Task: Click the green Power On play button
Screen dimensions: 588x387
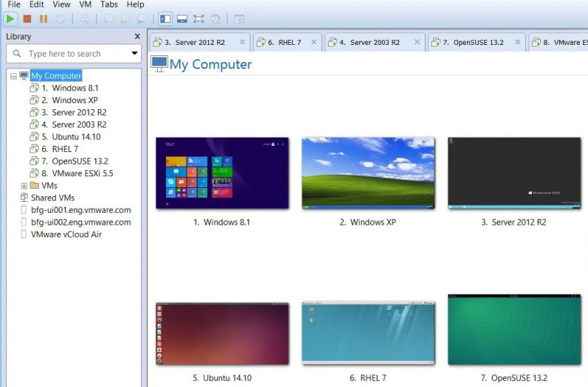Action: 10,19
